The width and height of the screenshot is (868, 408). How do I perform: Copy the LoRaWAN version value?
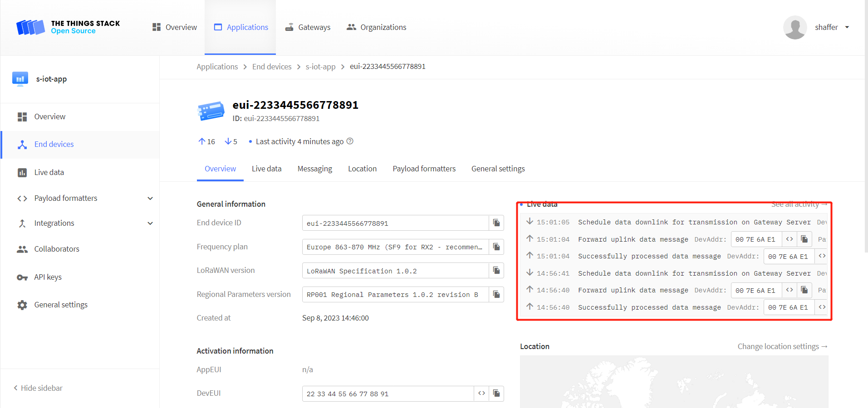496,271
